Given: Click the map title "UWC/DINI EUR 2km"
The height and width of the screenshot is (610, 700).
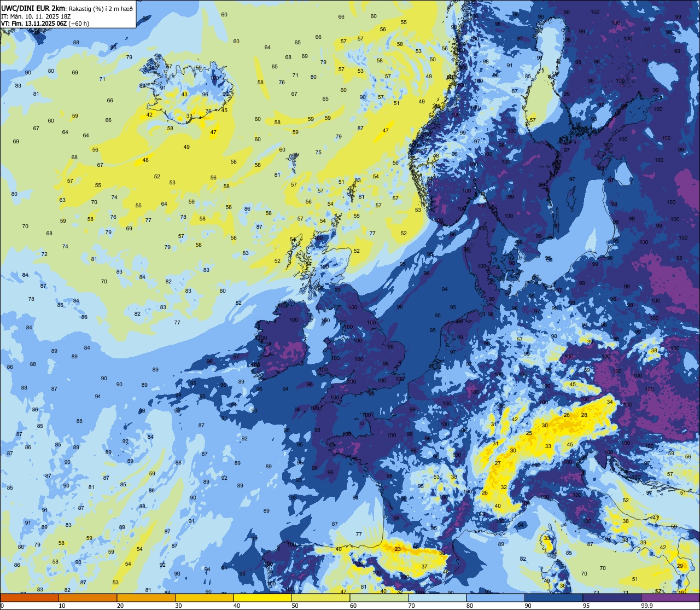Looking at the screenshot, I should tap(33, 8).
